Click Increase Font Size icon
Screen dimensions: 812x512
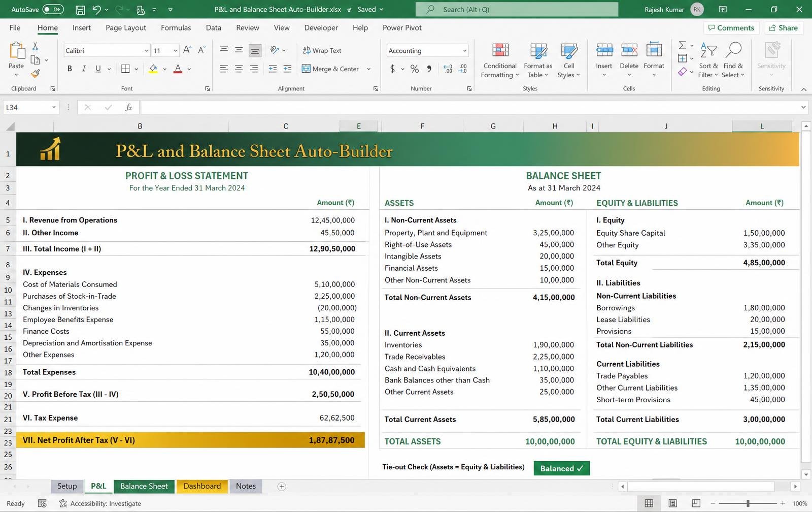pos(187,50)
